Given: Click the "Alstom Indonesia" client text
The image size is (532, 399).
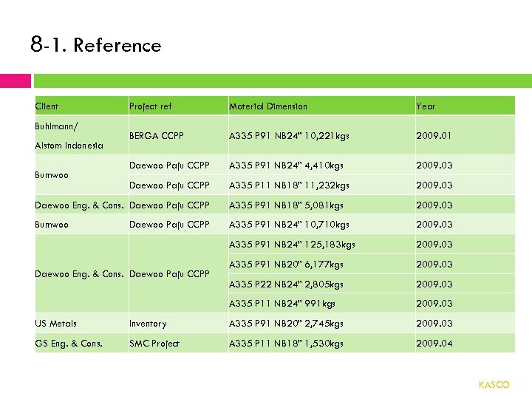Looking at the screenshot, I should [69, 146].
